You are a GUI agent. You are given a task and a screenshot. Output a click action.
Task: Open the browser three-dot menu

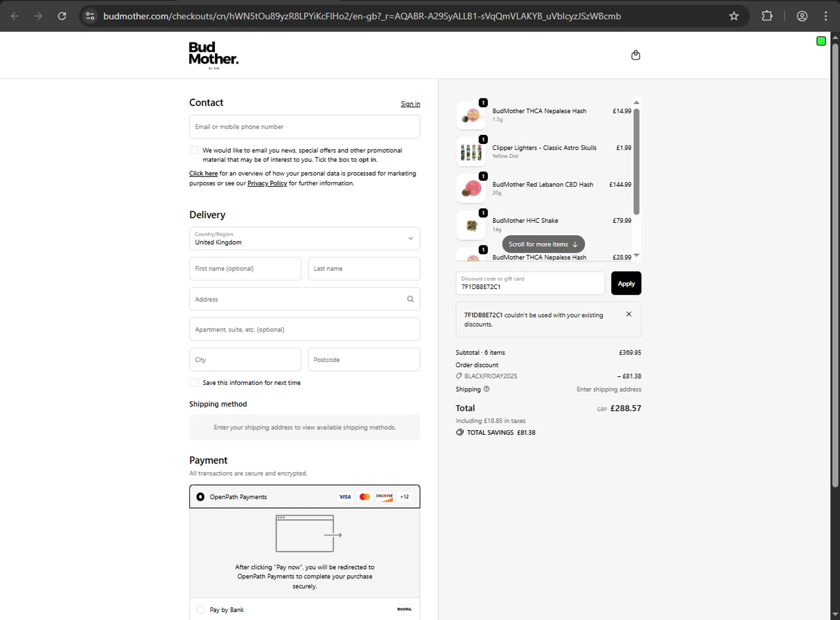(825, 16)
